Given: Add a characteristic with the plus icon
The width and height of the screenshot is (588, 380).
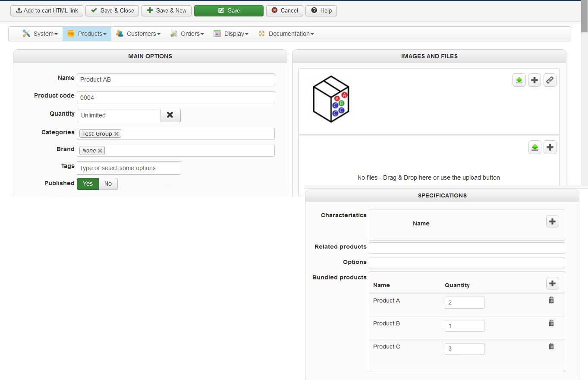Looking at the screenshot, I should (x=553, y=222).
